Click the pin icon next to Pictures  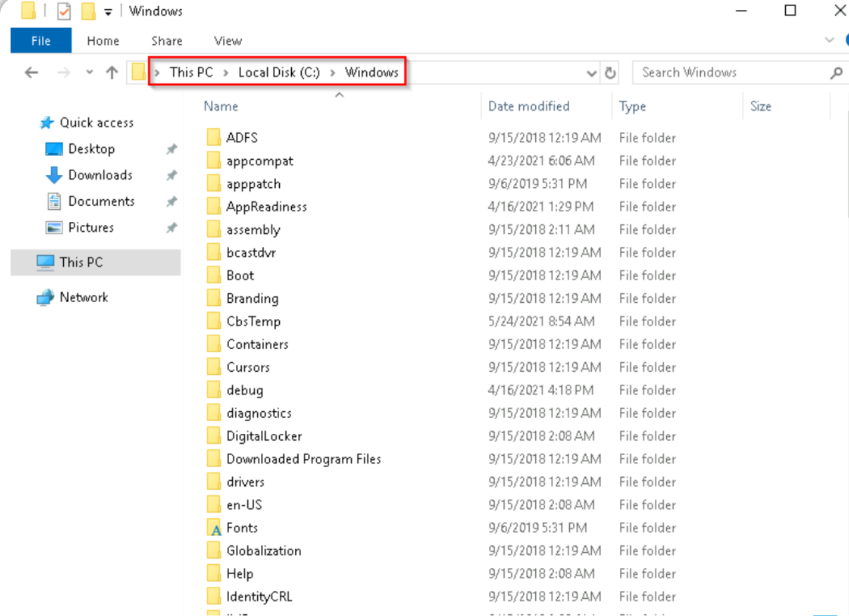(171, 228)
